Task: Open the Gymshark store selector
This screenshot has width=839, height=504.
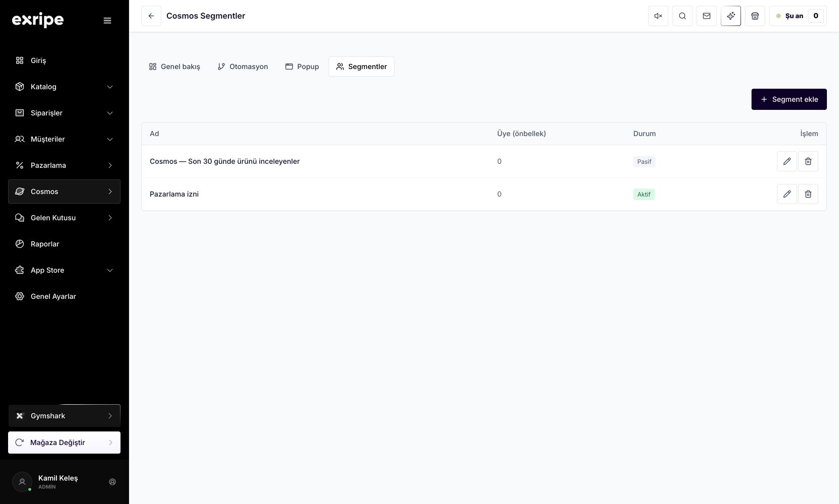Action: 64,416
